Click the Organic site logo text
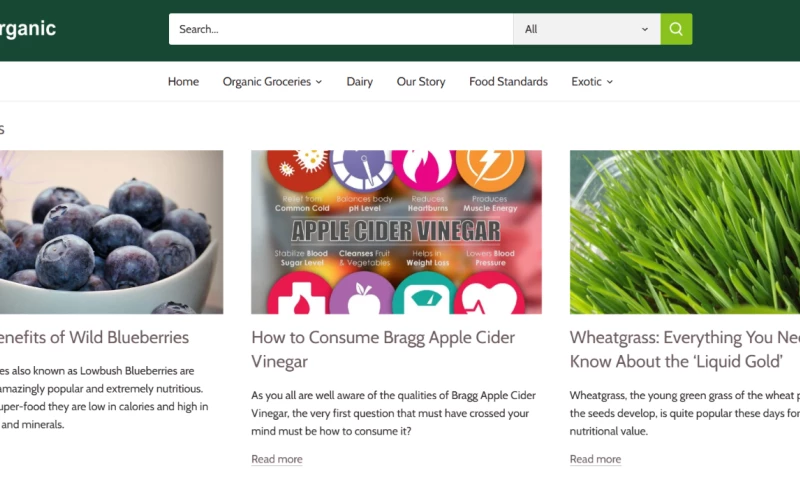The image size is (800, 480). 28,29
